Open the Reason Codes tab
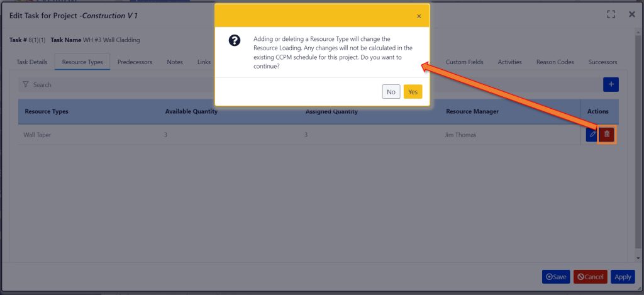Viewport: 644px width, 295px height. coord(555,62)
